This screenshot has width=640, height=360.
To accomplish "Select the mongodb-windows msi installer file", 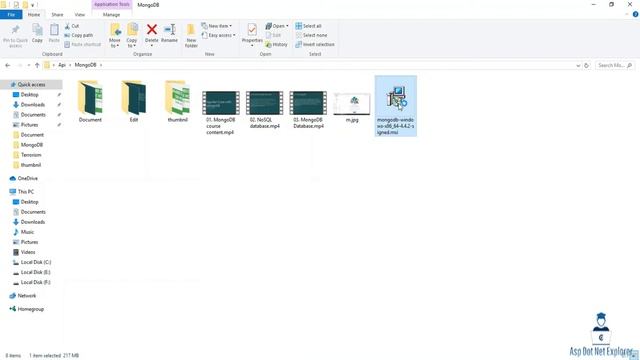I will (x=396, y=106).
